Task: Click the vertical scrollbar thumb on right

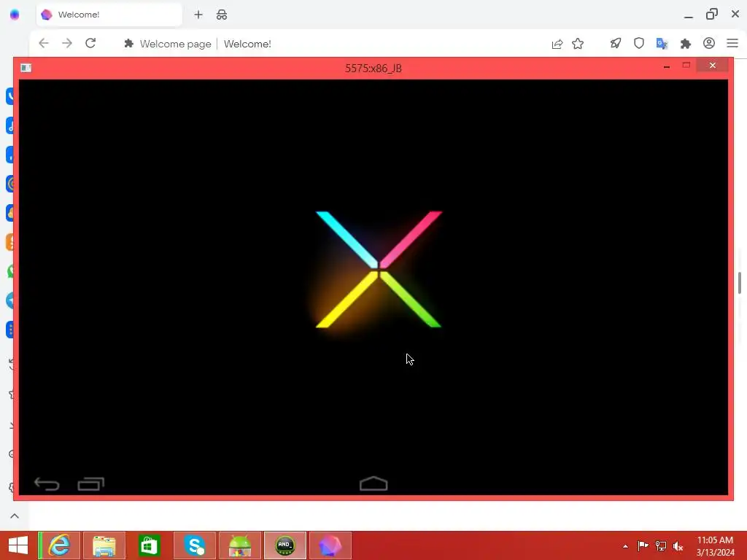Action: pos(740,283)
